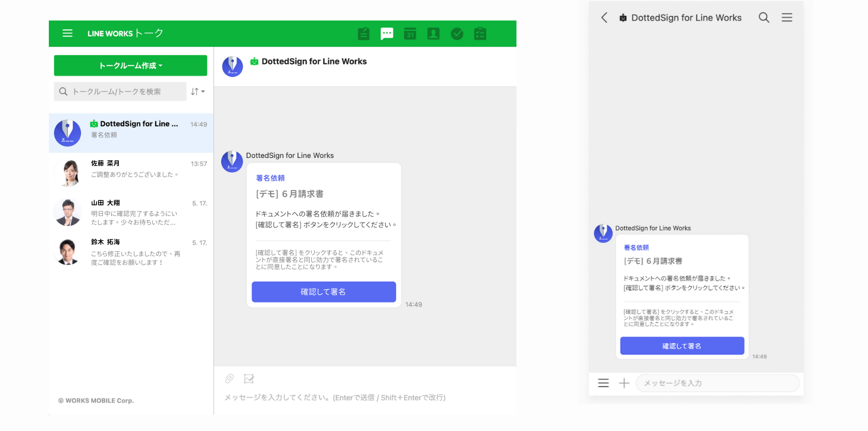Click 14:49 timestamp in chat list row
The image size is (868, 431).
pyautogui.click(x=199, y=124)
